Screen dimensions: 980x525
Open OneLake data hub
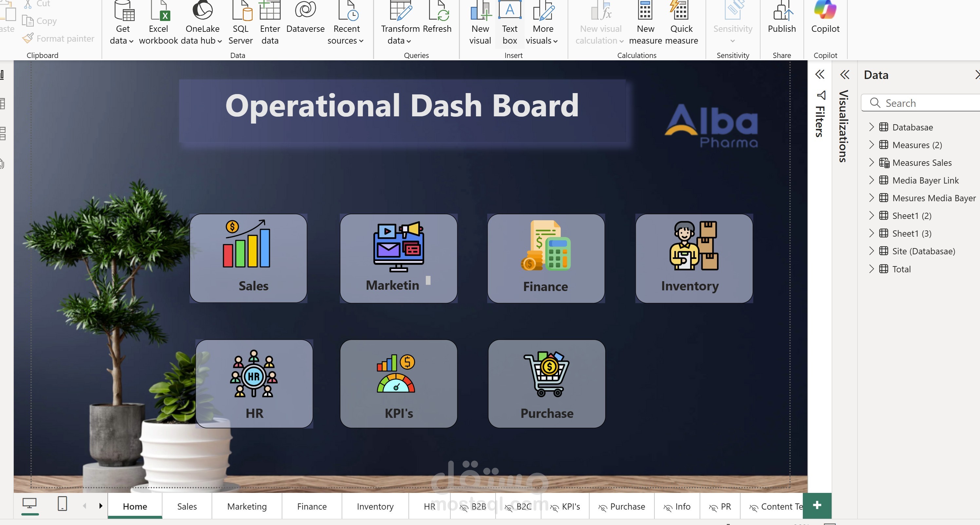point(202,24)
